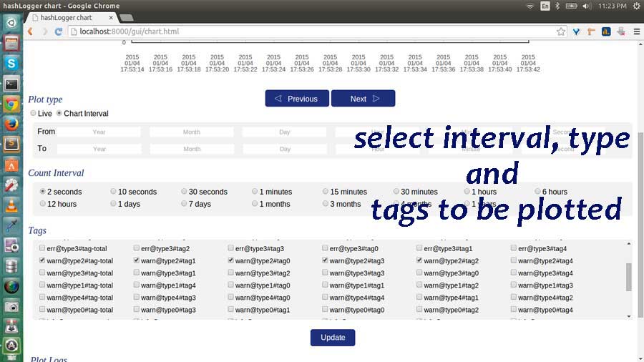Select the Live plot type radio
Image resolution: width=644 pixels, height=362 pixels.
pos(33,113)
